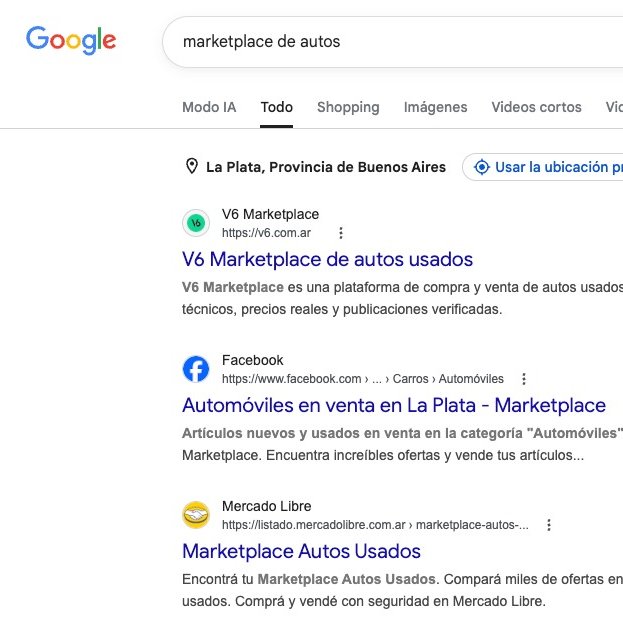Click the https://v6.com.ar URL
Screen dimensions: 623x623
pos(266,233)
